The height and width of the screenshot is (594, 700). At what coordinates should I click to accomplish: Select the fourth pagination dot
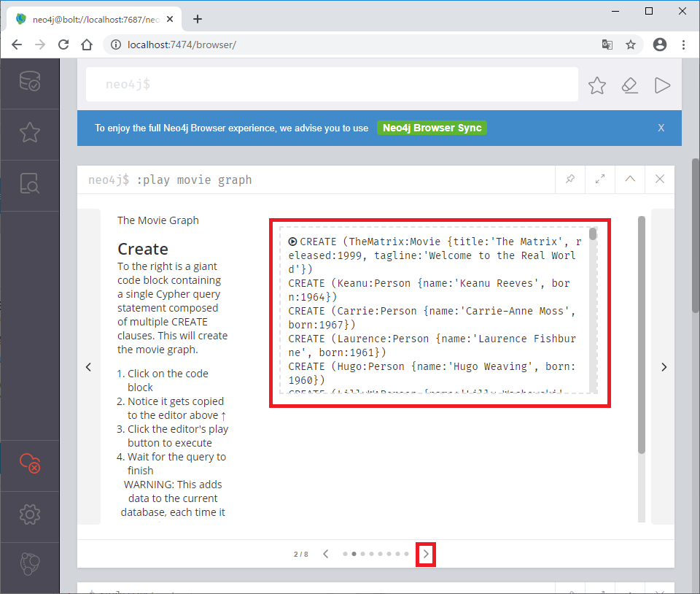click(x=371, y=554)
